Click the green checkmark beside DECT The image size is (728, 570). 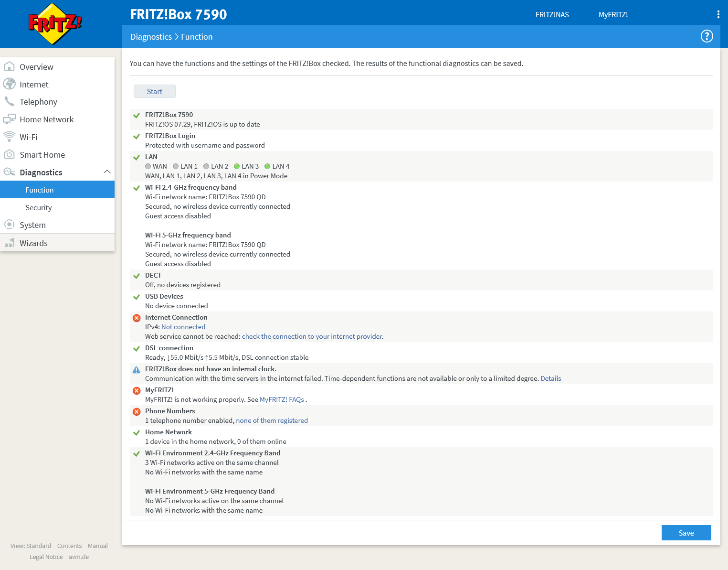(137, 276)
